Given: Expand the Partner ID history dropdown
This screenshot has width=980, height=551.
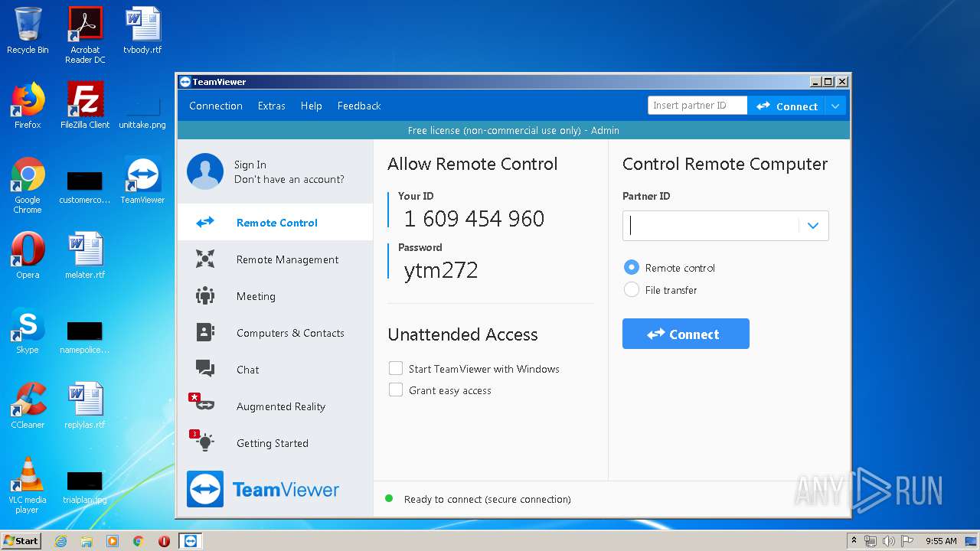Looking at the screenshot, I should pos(813,226).
